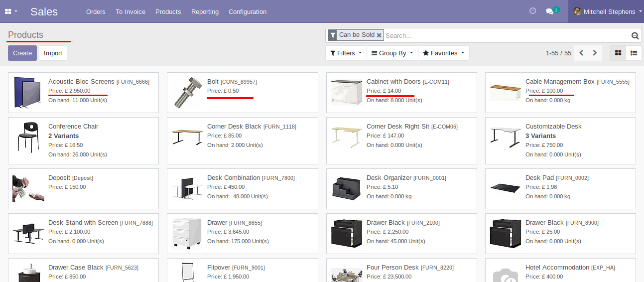Image resolution: width=644 pixels, height=282 pixels.
Task: Open the Configuration menu
Action: [x=248, y=11]
